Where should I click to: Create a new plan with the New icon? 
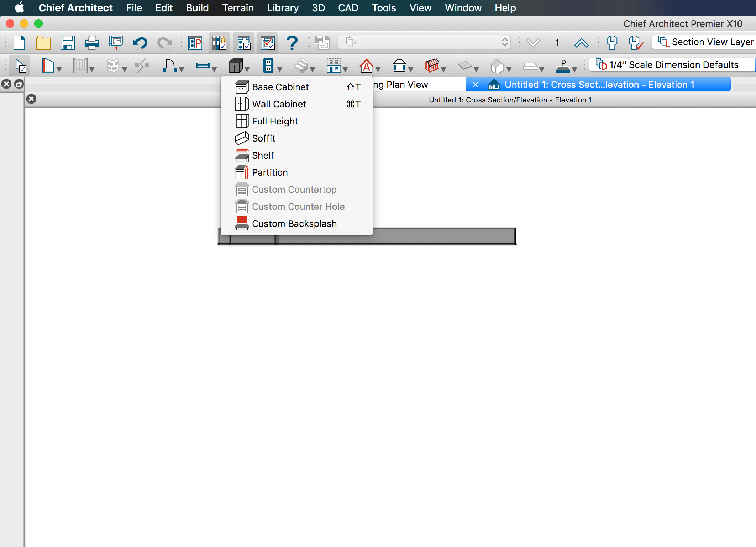coord(19,43)
